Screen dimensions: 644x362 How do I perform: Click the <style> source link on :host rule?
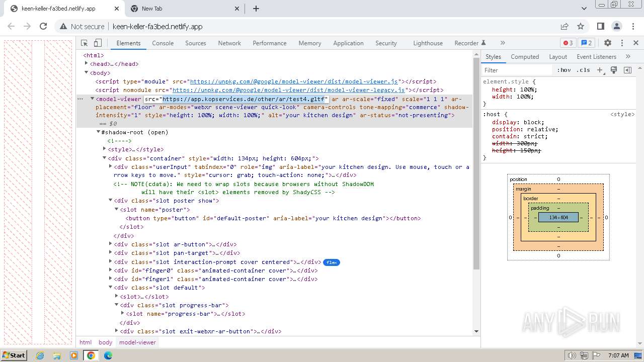click(x=622, y=114)
